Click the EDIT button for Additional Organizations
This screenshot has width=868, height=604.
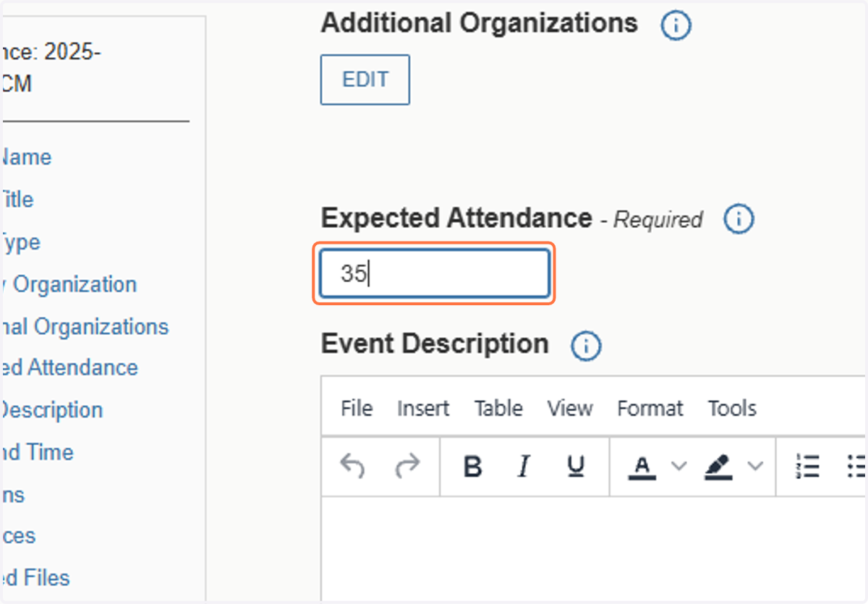coord(365,80)
